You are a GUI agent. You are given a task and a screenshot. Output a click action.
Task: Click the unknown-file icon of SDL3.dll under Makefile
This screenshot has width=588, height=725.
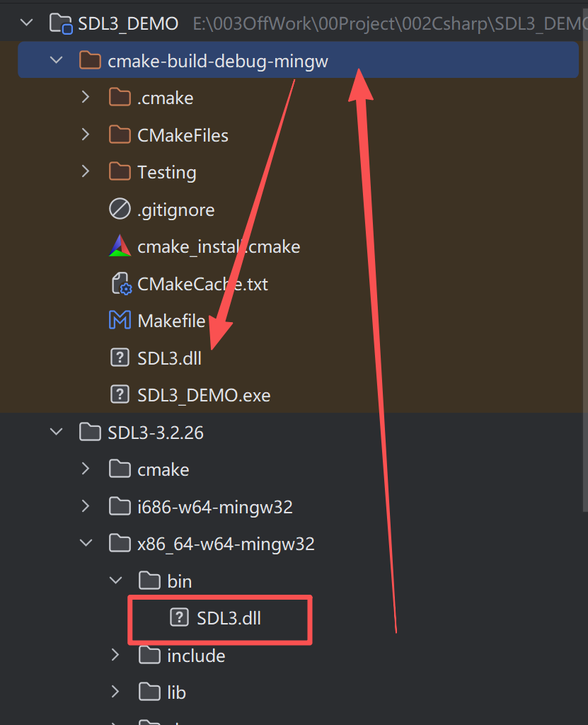click(120, 358)
